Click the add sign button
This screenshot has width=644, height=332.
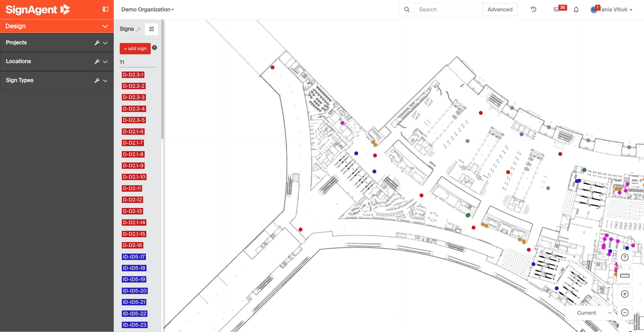(135, 49)
